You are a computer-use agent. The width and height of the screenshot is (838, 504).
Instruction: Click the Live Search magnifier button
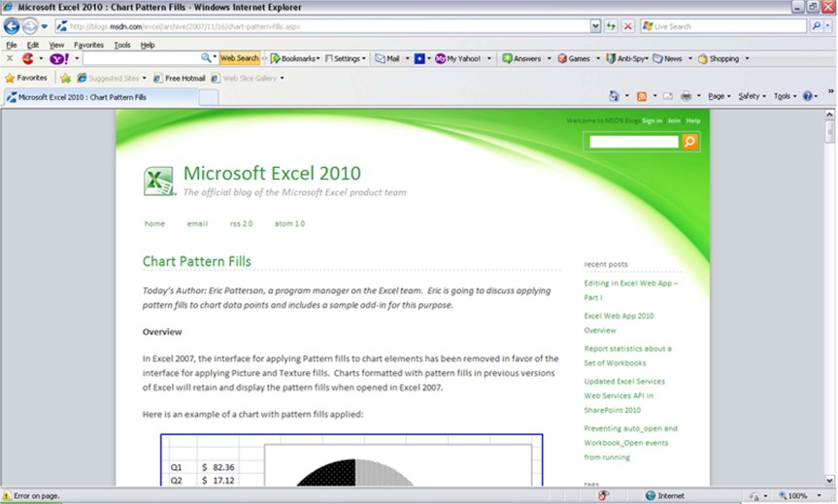tap(816, 26)
